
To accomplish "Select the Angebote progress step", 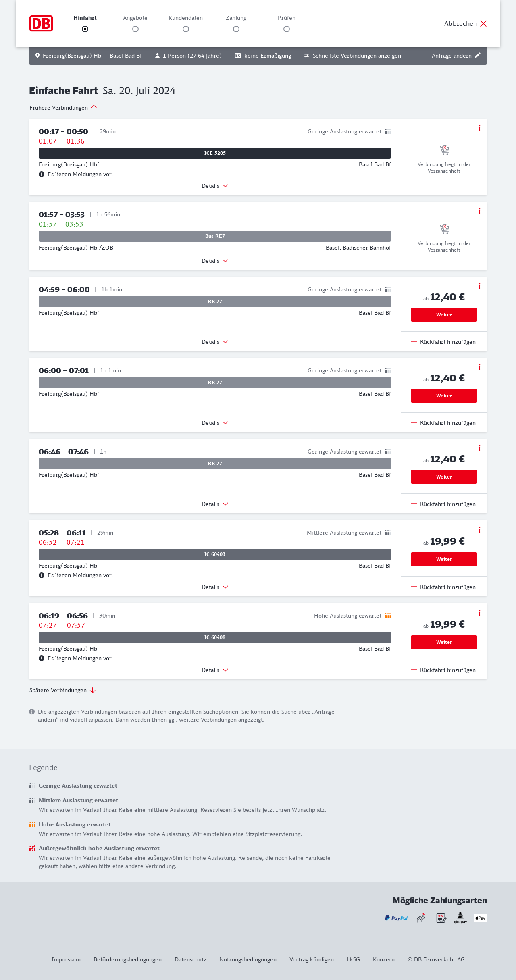I will [x=135, y=29].
